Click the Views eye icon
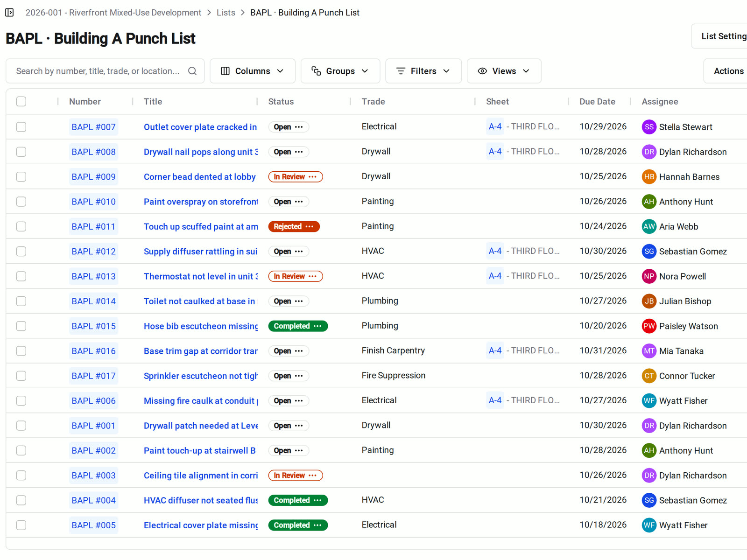The image size is (747, 560). (x=482, y=71)
